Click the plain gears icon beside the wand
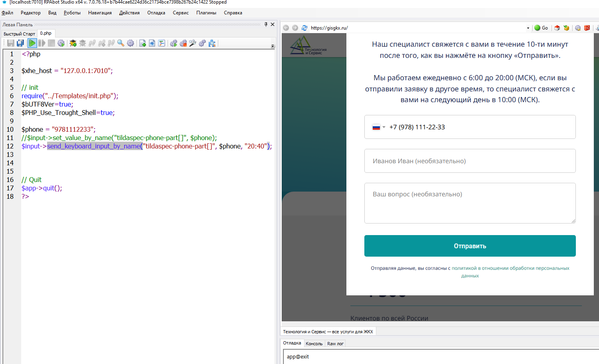 [202, 43]
